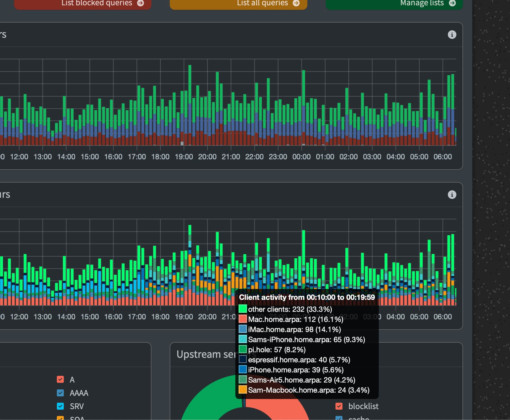Click the tallest bar near 19:00 in upper chart
Image resolution: width=510 pixels, height=420 pixels.
(x=190, y=105)
